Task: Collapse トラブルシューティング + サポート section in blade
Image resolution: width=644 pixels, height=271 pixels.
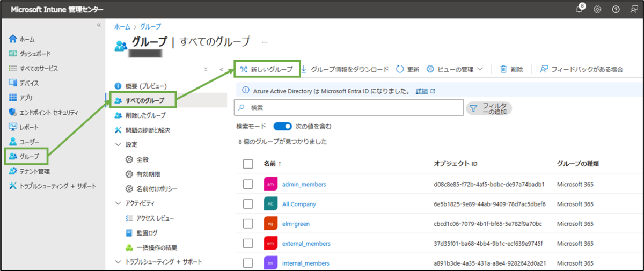Action: (x=119, y=262)
